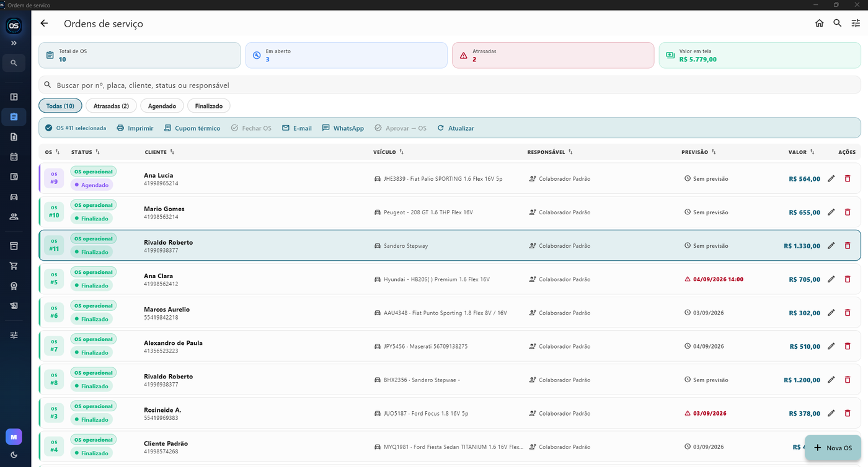Click the Em aberto summary card
The height and width of the screenshot is (467, 868).
346,55
